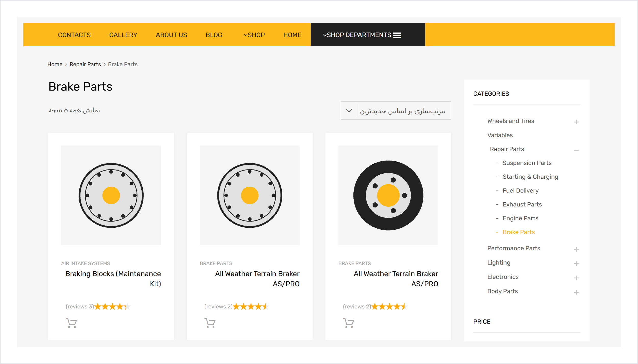638x364 pixels.
Task: Select the Engine Parts subcategory
Action: 520,218
